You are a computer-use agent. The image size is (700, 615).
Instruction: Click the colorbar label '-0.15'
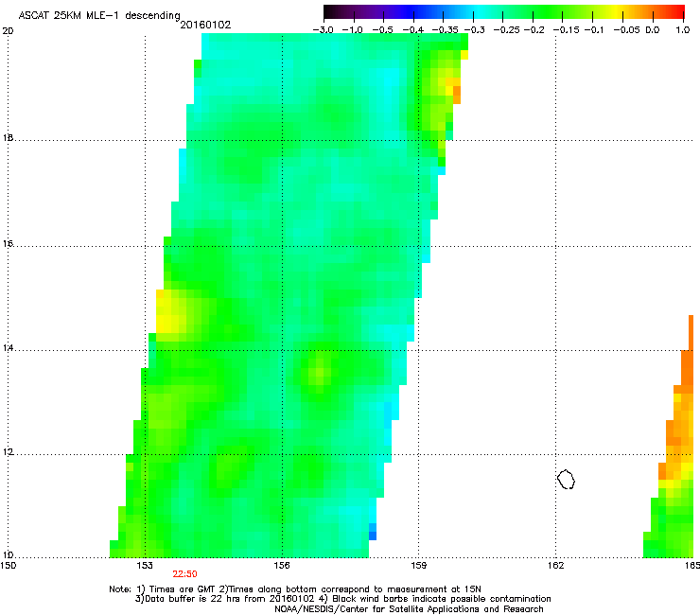566,30
